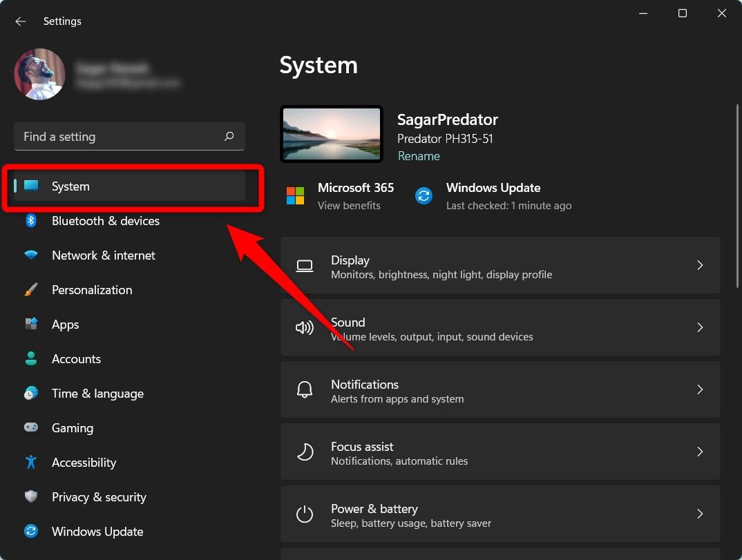Click the Microsoft 365 colored squares icon
The image size is (742, 560).
click(295, 196)
